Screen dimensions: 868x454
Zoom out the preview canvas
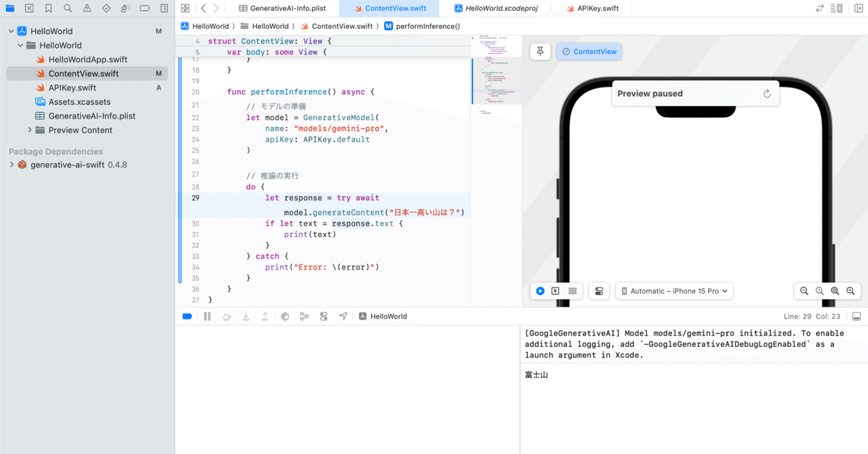[x=804, y=291]
